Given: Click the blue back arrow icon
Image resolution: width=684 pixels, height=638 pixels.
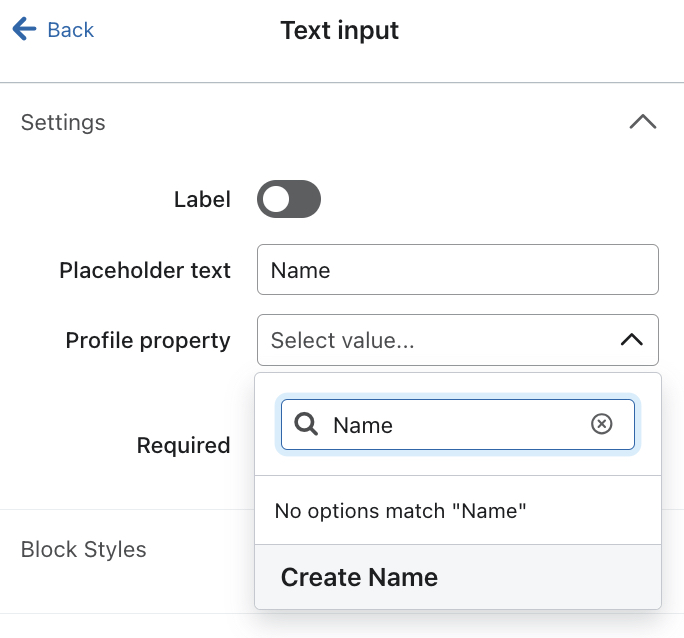Looking at the screenshot, I should point(24,30).
